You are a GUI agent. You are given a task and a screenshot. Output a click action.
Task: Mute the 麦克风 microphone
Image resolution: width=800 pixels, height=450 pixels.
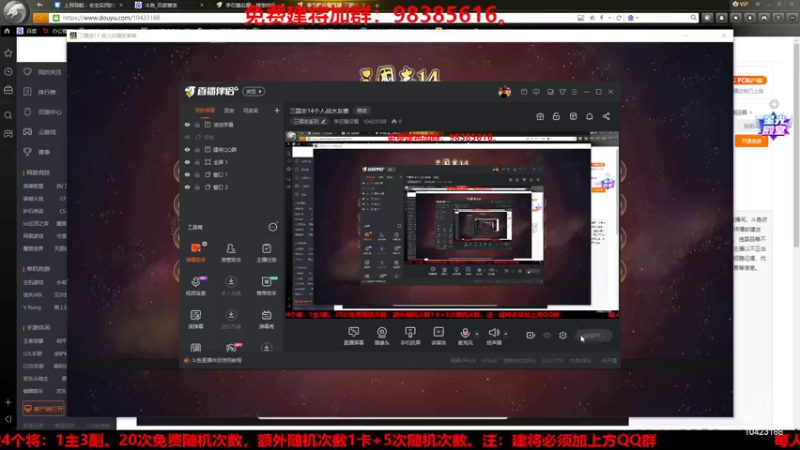pos(465,336)
